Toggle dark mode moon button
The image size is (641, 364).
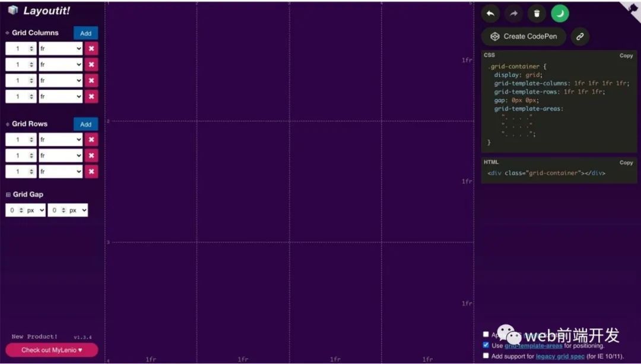560,14
